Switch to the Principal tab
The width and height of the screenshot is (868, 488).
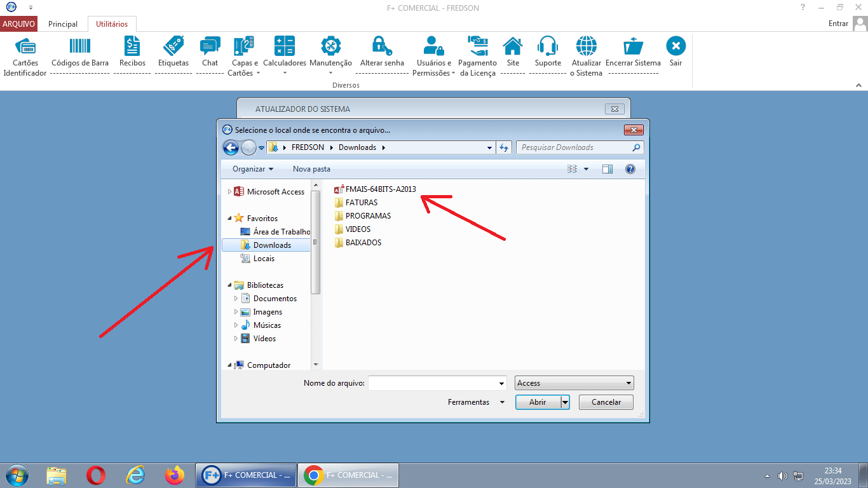tap(63, 24)
